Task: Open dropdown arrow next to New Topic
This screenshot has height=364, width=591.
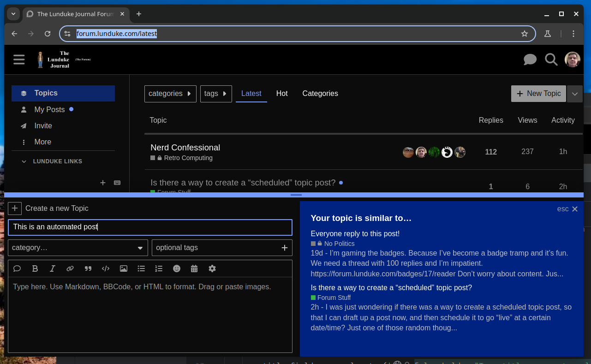Action: click(574, 94)
